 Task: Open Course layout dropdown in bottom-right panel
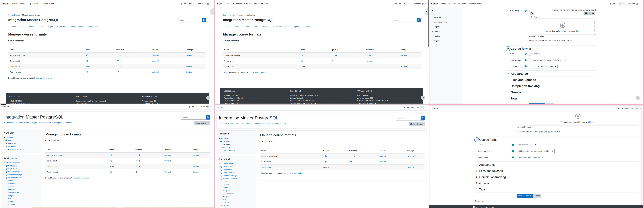530,157
